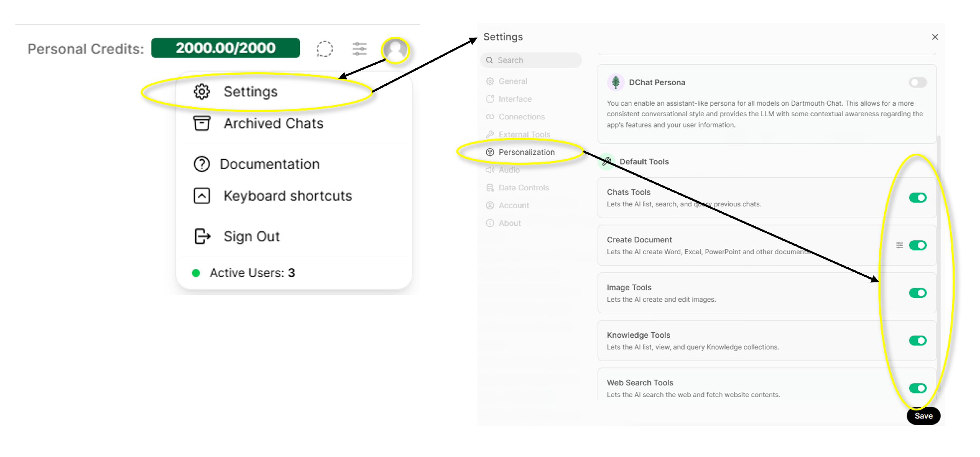Click the Connections cloud icon in sidebar
The width and height of the screenshot is (980, 457).
click(490, 117)
